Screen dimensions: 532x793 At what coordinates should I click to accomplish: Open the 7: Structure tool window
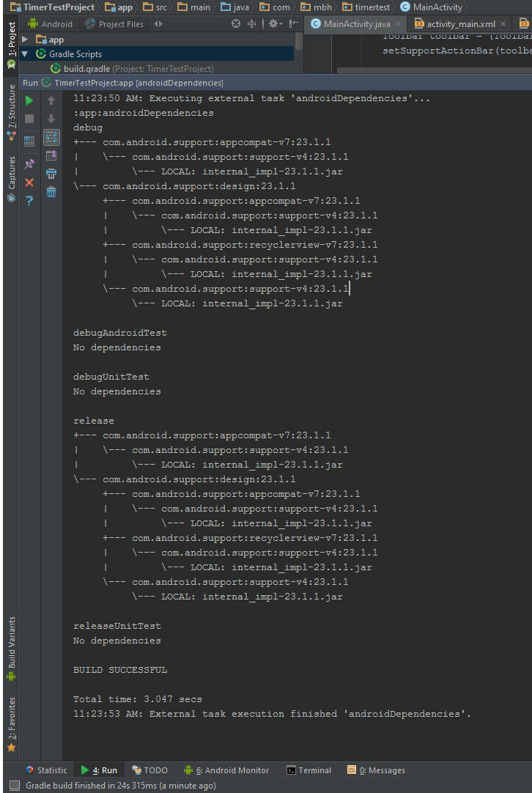click(11, 113)
